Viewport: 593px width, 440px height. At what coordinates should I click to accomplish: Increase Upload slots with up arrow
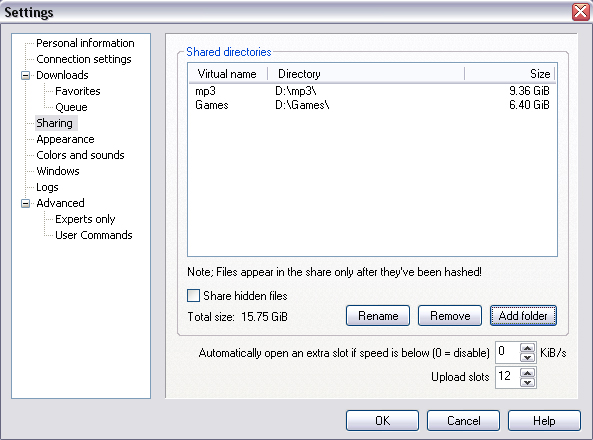click(x=527, y=373)
